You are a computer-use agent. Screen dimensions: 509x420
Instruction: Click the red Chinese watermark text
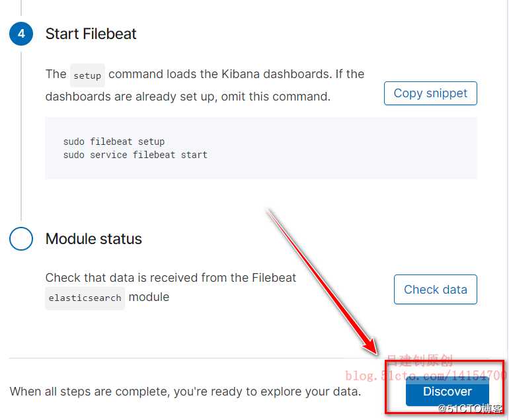[420, 361]
